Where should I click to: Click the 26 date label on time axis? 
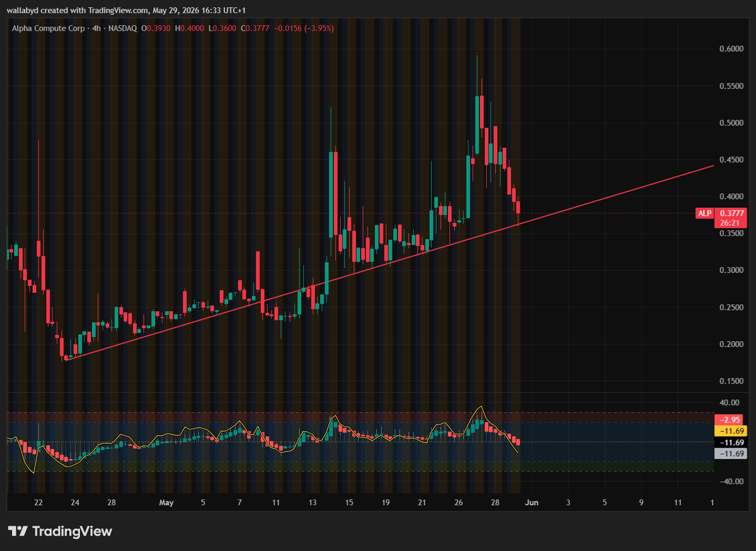[459, 503]
